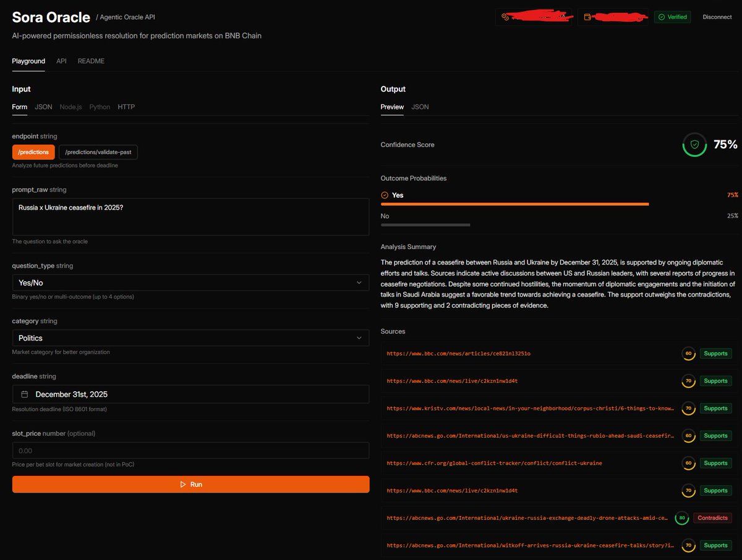Click the 60 score ring for rubio-ahead-saudi source
Screen dimensions: 742x560
point(688,436)
